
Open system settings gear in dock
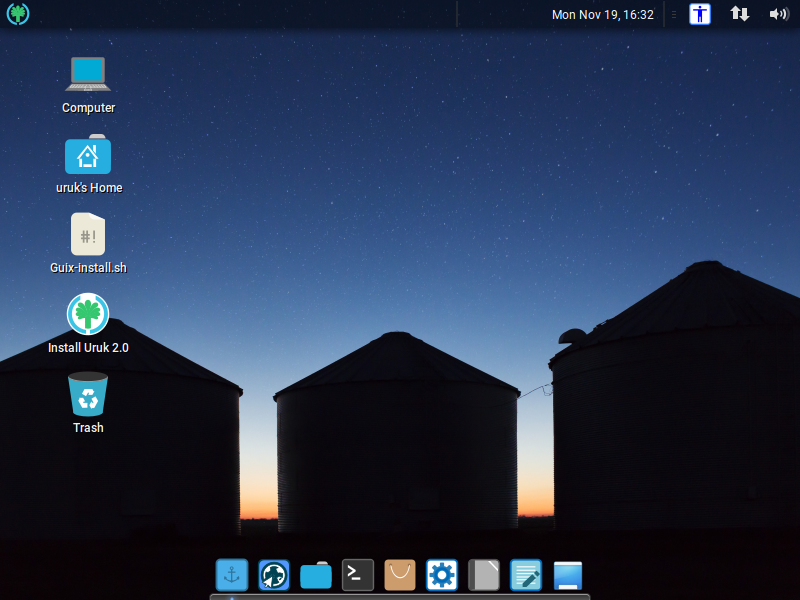coord(442,575)
